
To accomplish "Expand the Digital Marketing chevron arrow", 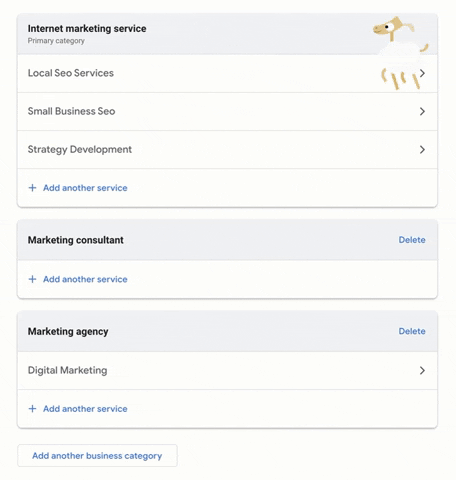I will pyautogui.click(x=422, y=370).
